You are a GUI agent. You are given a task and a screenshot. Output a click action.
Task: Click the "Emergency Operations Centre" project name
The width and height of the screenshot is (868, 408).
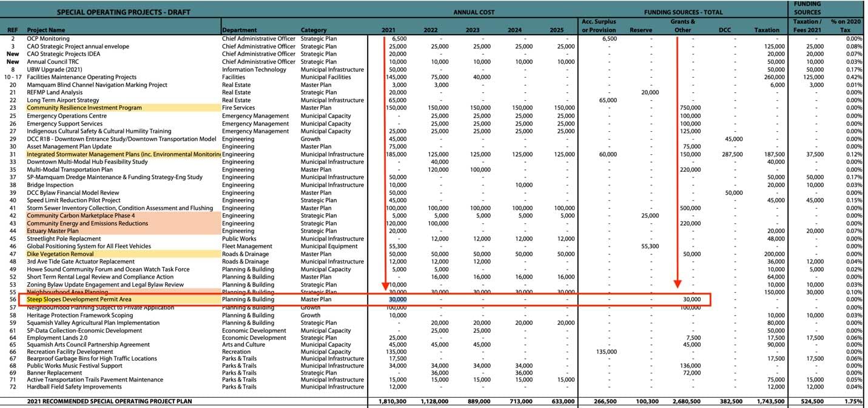67,116
